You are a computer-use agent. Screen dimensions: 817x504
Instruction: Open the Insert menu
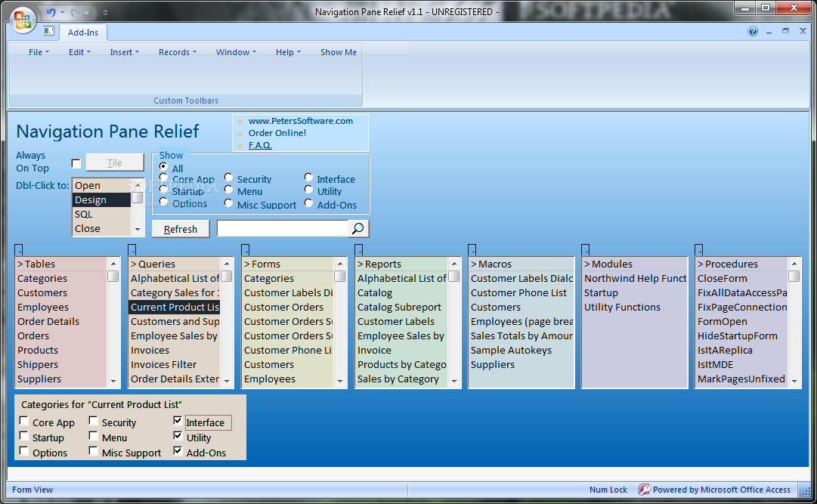point(124,52)
